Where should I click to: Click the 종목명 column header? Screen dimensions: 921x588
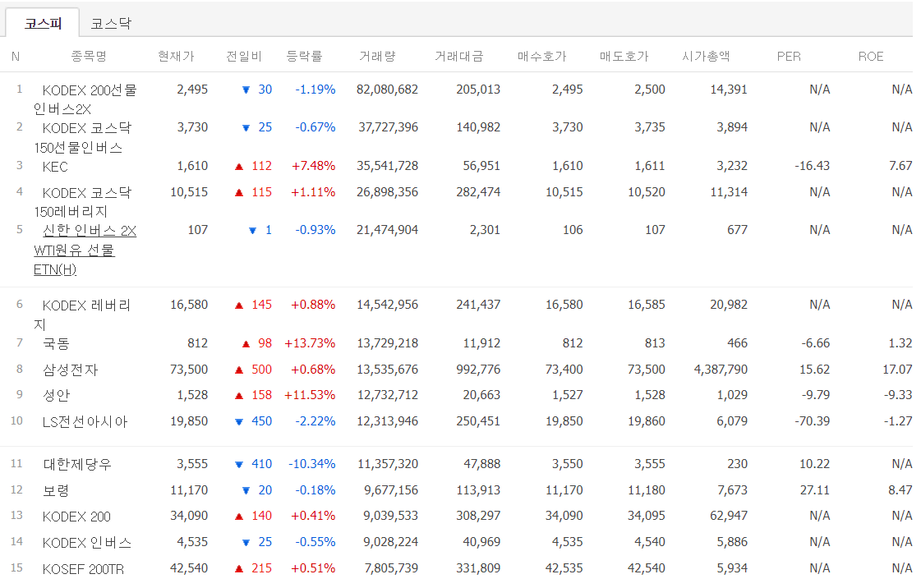(x=89, y=57)
